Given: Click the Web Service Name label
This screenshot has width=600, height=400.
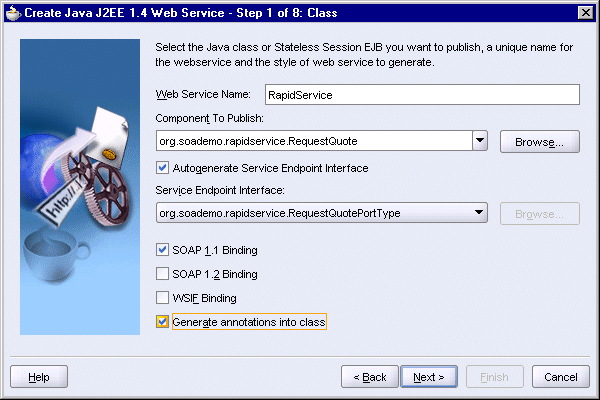Looking at the screenshot, I should pyautogui.click(x=203, y=94).
